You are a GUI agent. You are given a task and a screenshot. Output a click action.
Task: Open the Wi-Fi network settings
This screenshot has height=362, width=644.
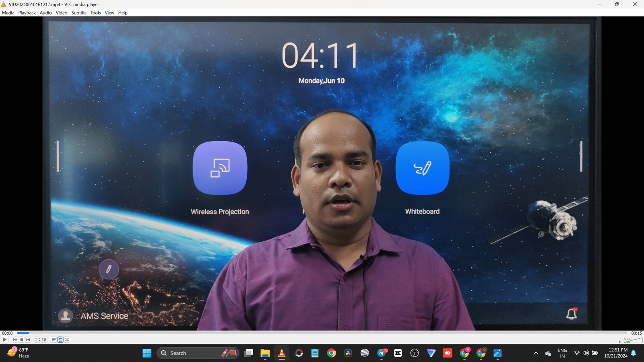click(x=577, y=353)
